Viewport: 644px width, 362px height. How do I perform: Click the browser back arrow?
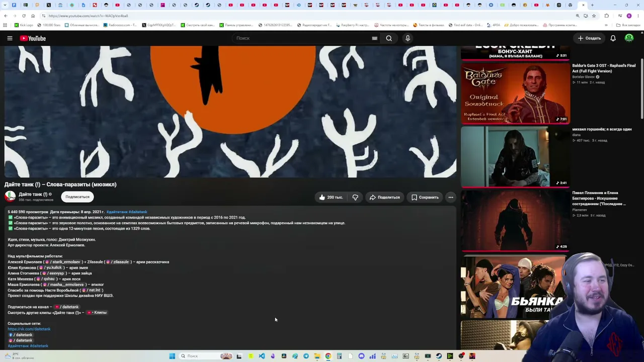pyautogui.click(x=5, y=16)
